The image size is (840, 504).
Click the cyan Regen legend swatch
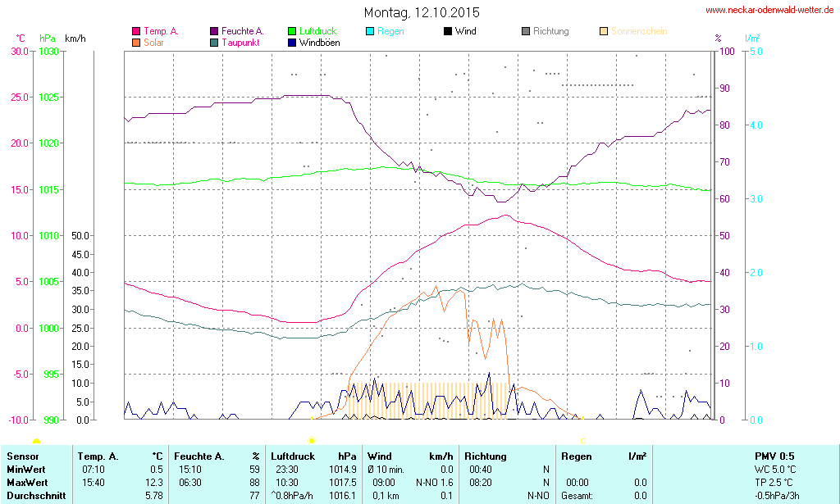pyautogui.click(x=370, y=32)
